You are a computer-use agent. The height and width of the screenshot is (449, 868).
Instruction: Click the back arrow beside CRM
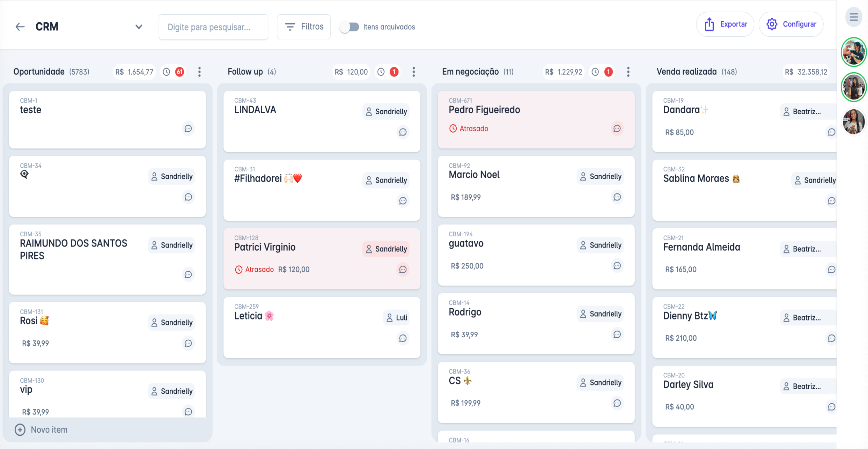point(20,27)
